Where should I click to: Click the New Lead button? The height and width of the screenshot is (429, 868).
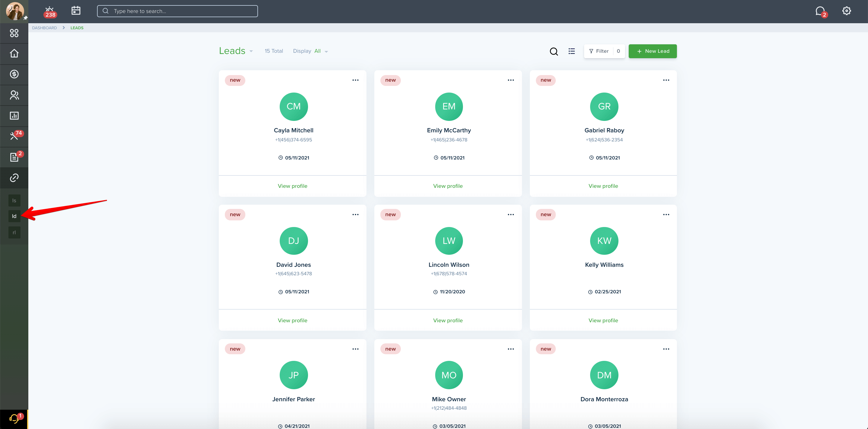(653, 51)
